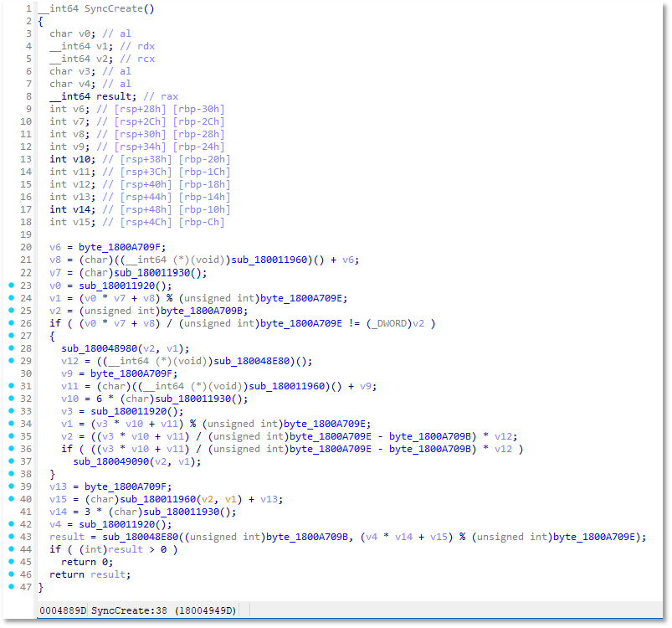Click the breakpoint marker beside line 34

(x=9, y=424)
